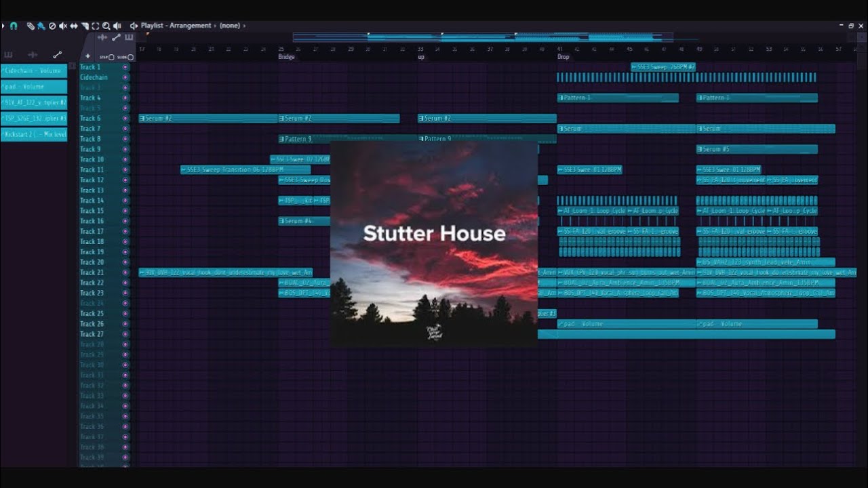The width and height of the screenshot is (868, 488).
Task: Toggle mute dot on Track 16
Action: pos(125,221)
